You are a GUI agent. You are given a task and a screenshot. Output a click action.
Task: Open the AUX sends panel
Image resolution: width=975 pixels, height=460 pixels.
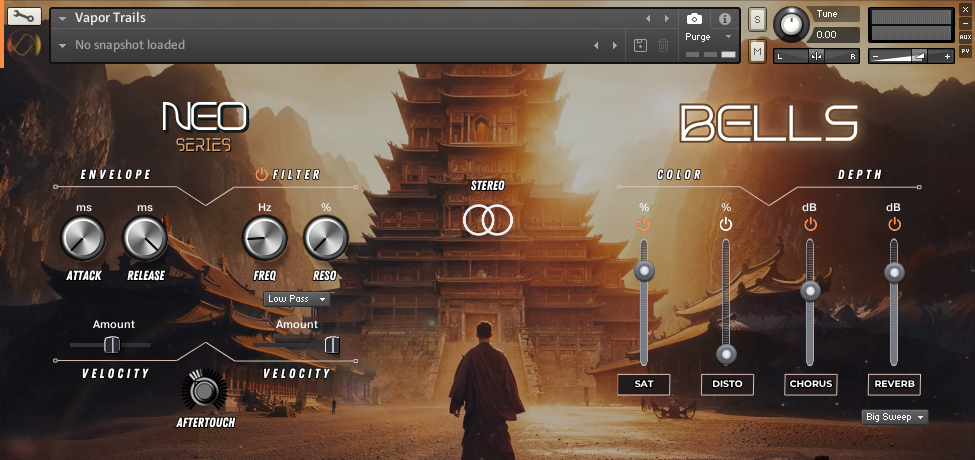pyautogui.click(x=965, y=37)
